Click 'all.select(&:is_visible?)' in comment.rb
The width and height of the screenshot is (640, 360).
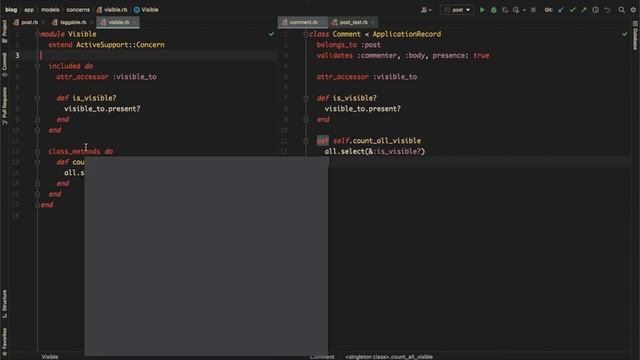click(375, 151)
